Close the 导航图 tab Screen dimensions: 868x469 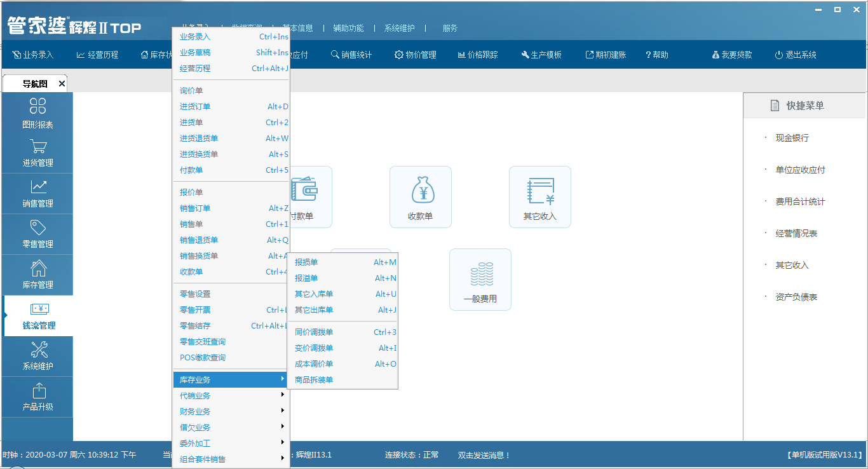[62, 84]
